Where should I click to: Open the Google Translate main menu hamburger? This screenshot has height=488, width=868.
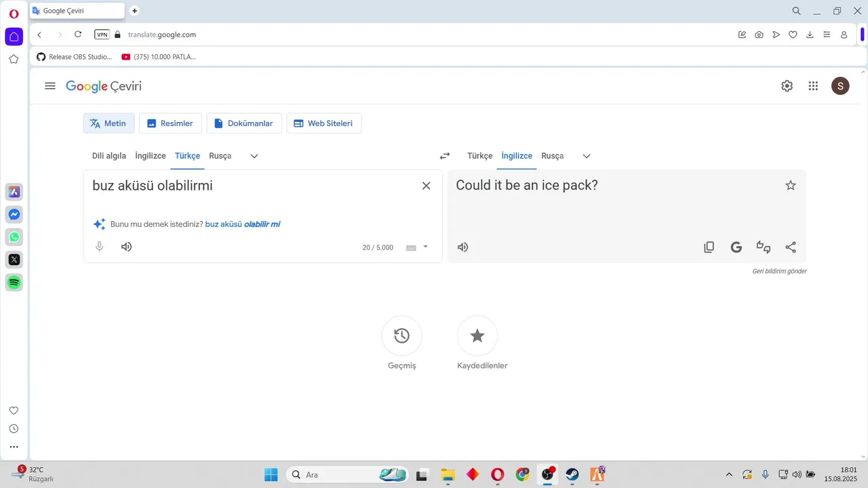tap(50, 86)
